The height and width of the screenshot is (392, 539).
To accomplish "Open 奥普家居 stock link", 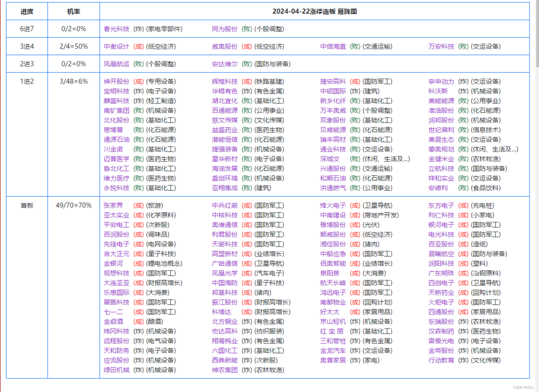I will click(x=333, y=360).
